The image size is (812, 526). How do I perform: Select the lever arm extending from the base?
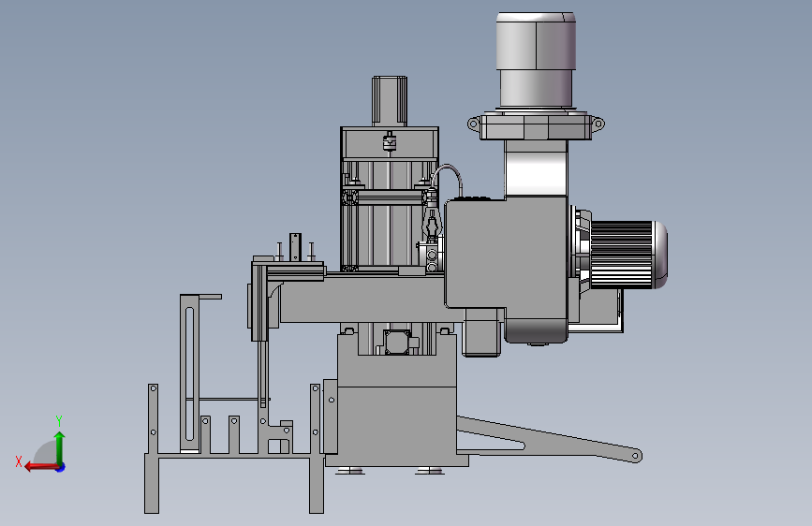[x=549, y=440]
